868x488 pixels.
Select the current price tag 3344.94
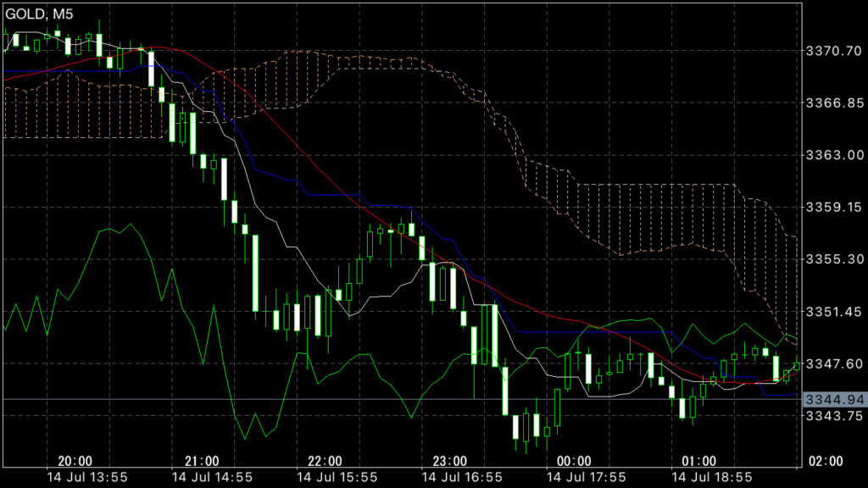point(834,399)
